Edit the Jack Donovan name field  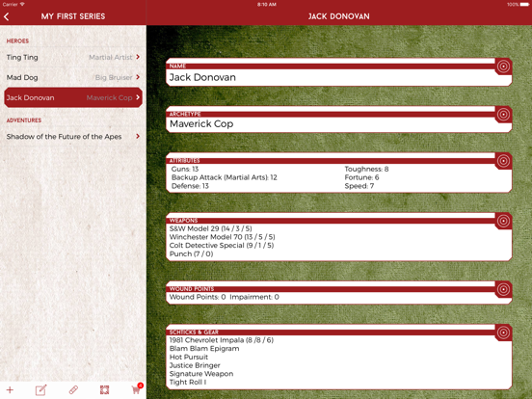click(x=338, y=77)
